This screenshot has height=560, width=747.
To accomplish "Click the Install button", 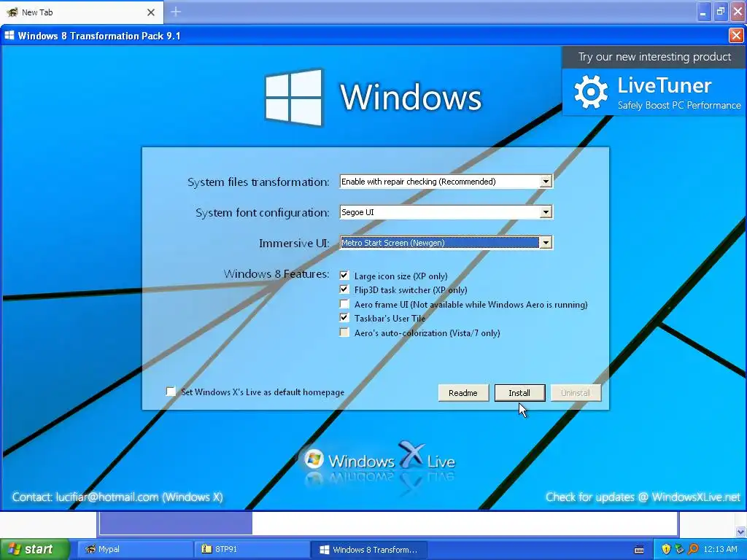I will 519,393.
